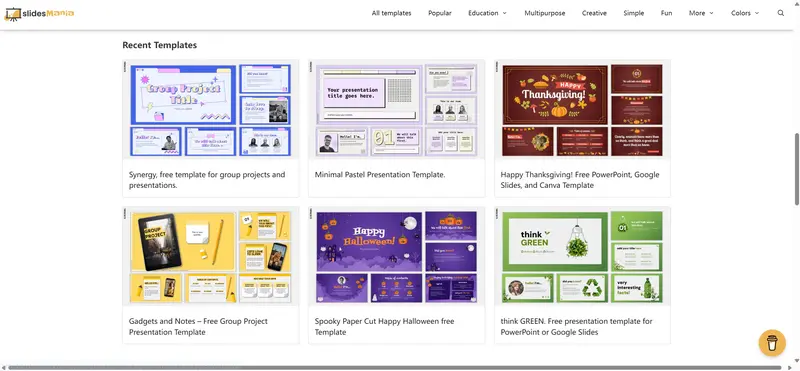Open All templates menu item
This screenshot has width=800, height=371.
(391, 13)
